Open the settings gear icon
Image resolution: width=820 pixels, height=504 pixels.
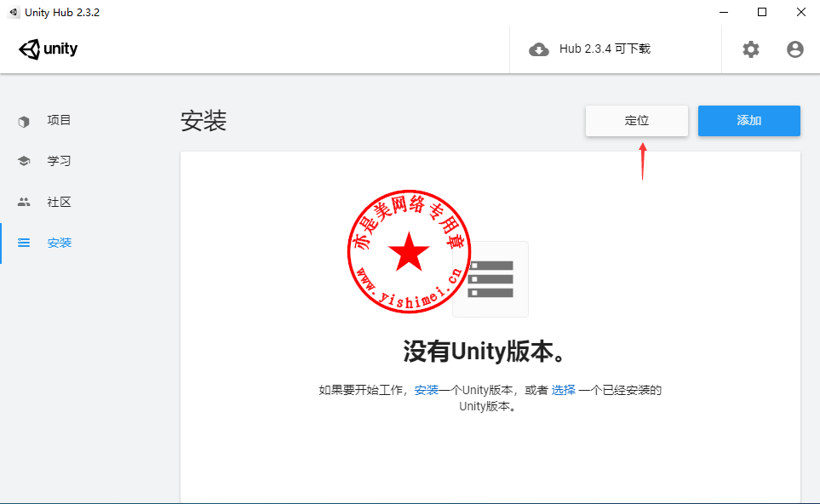pyautogui.click(x=751, y=49)
